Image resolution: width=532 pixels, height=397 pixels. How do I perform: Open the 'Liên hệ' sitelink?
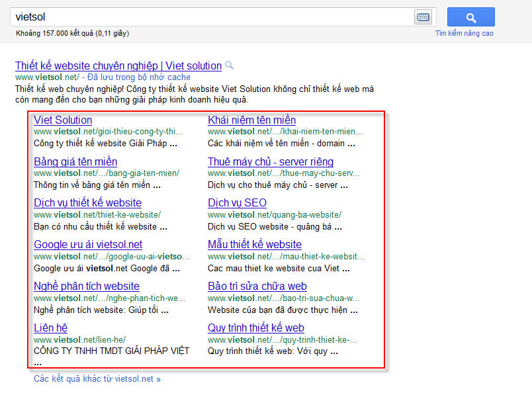tap(50, 328)
